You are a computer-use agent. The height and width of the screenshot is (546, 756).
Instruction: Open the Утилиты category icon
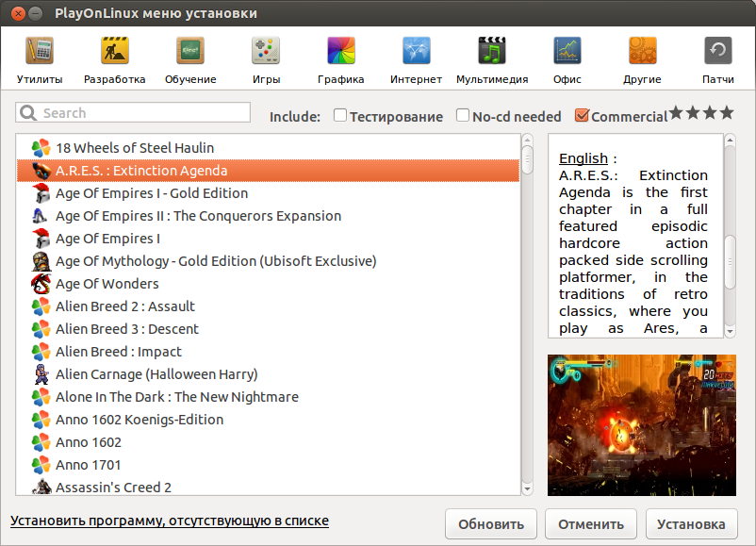(40, 50)
